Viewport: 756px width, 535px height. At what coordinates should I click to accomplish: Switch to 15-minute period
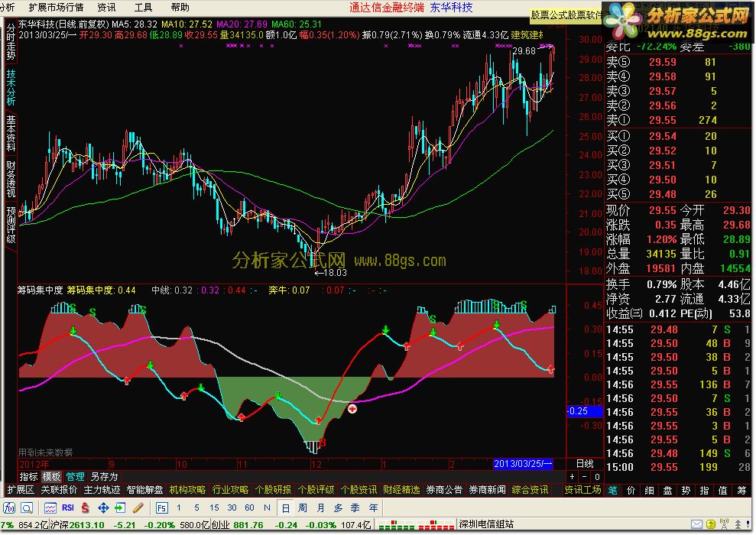coord(214,508)
